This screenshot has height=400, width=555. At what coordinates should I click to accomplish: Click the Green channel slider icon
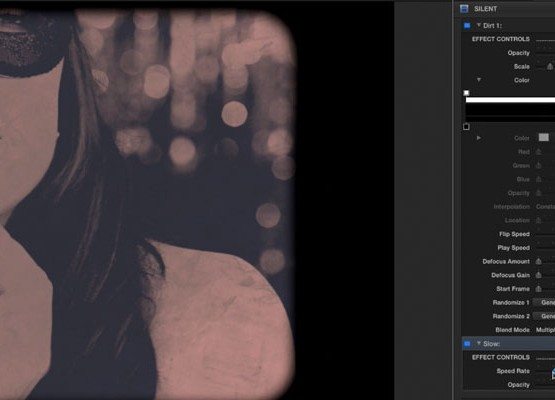point(538,165)
